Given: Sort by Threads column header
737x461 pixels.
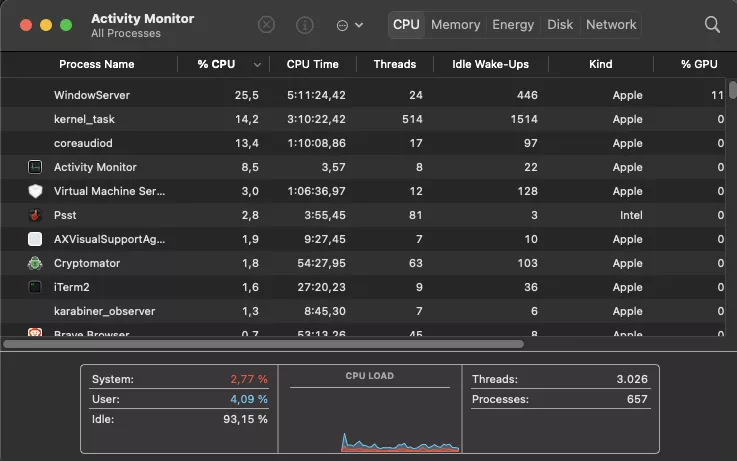Looking at the screenshot, I should [395, 64].
